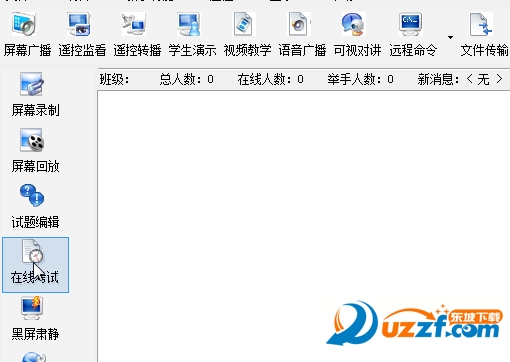Select the 遥控转播 remote relay tool

[137, 34]
